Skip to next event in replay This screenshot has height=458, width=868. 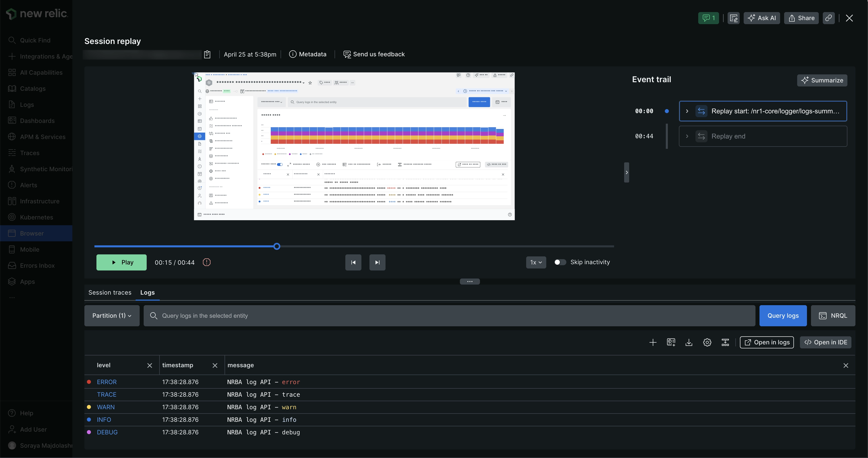click(x=377, y=262)
